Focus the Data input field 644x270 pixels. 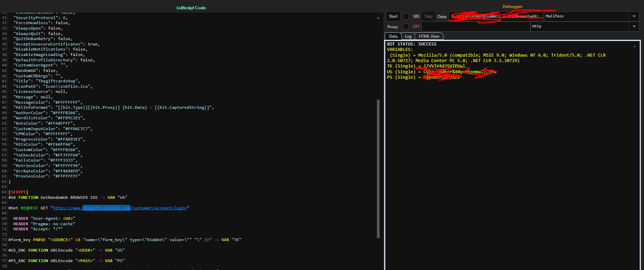coord(497,17)
